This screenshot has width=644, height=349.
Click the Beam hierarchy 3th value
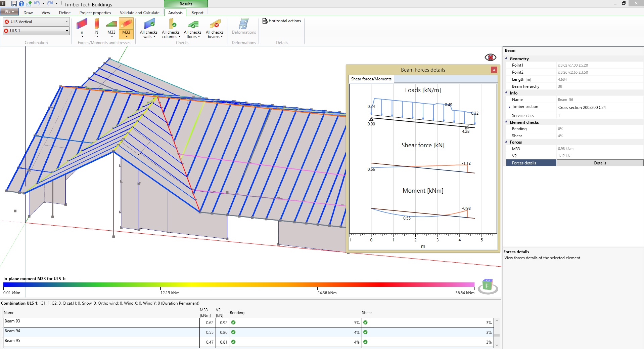560,86
